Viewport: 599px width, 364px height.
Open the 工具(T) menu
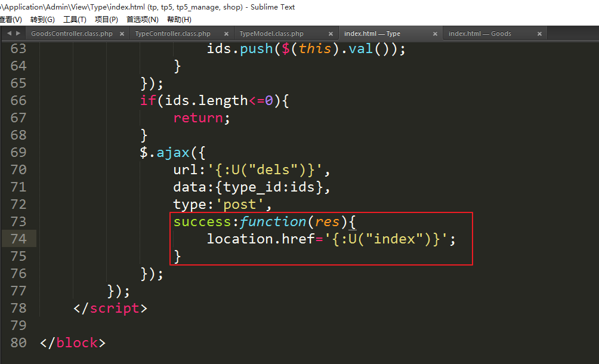coord(75,19)
